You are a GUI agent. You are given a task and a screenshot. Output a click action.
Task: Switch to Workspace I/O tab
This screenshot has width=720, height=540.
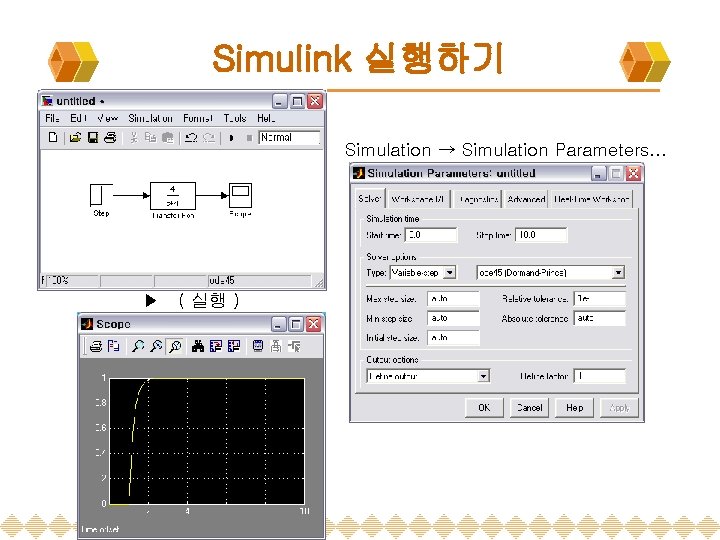pyautogui.click(x=417, y=199)
